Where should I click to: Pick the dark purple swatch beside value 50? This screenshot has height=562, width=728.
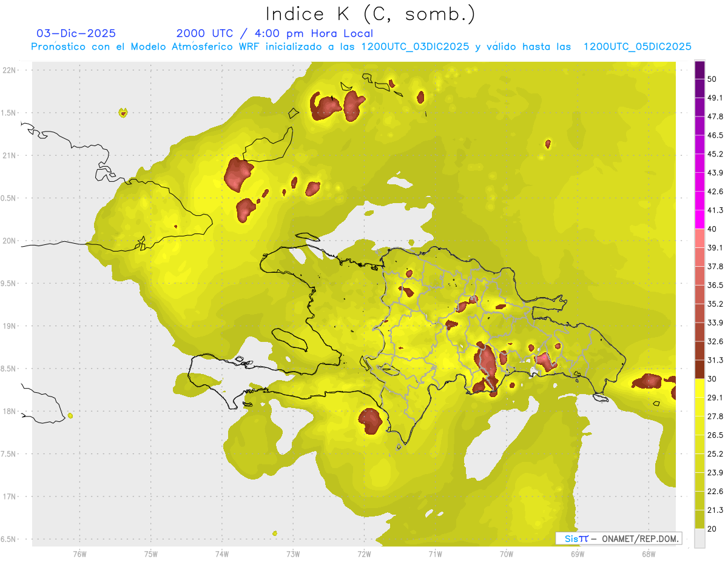699,70
